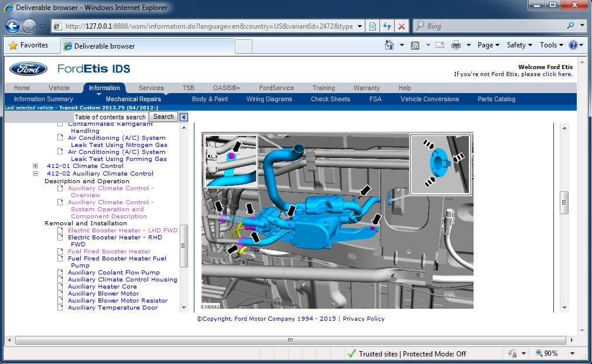Open the Safety menu
The width and height of the screenshot is (592, 364).
519,45
